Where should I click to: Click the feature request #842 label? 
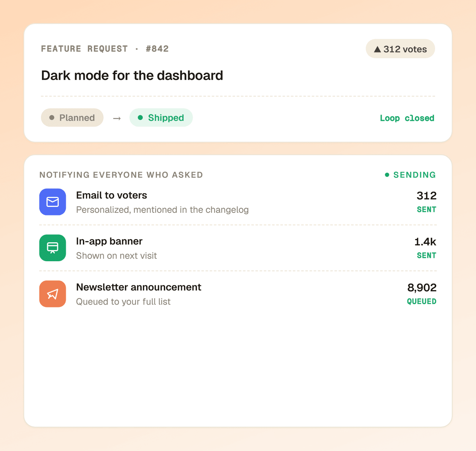click(x=105, y=49)
